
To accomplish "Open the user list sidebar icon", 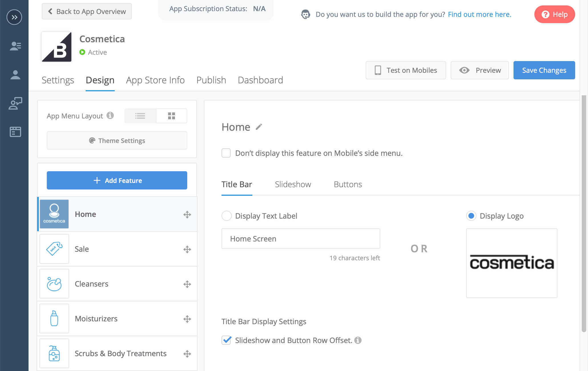I will click(15, 46).
